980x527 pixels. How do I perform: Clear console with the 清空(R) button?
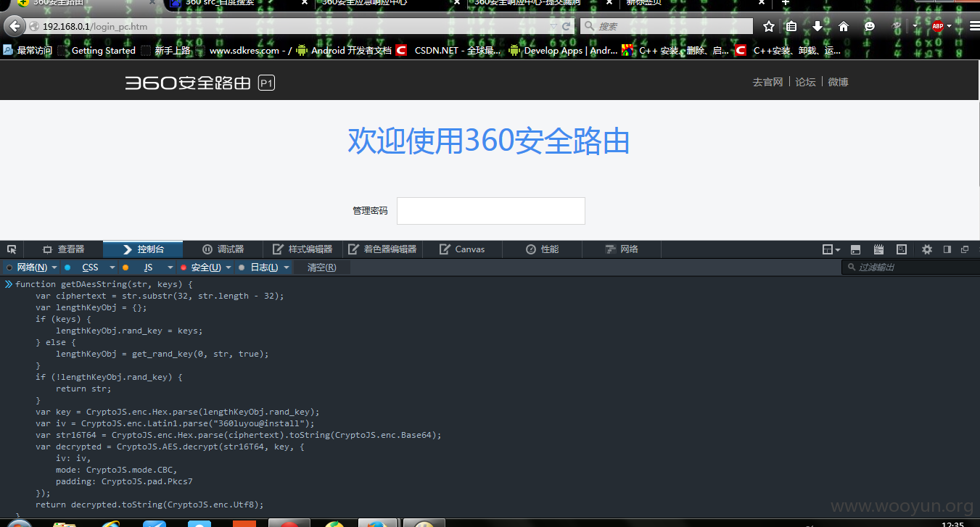point(321,267)
